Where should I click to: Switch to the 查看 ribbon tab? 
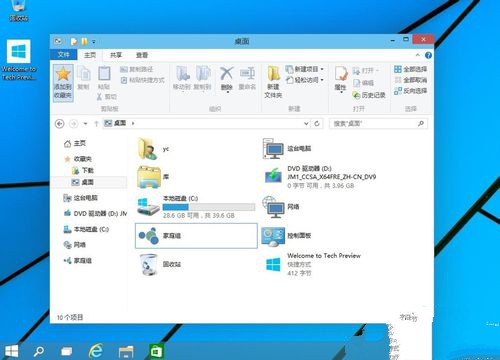coord(142,55)
